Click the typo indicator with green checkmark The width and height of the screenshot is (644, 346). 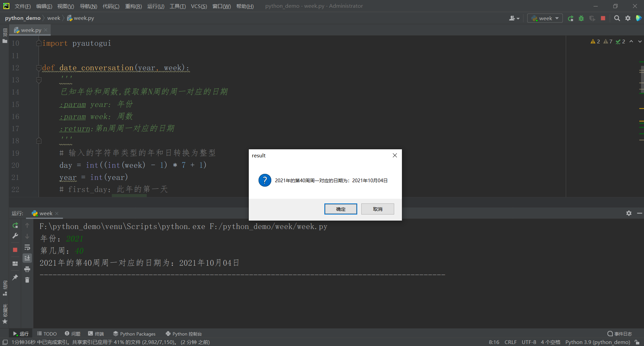(620, 41)
